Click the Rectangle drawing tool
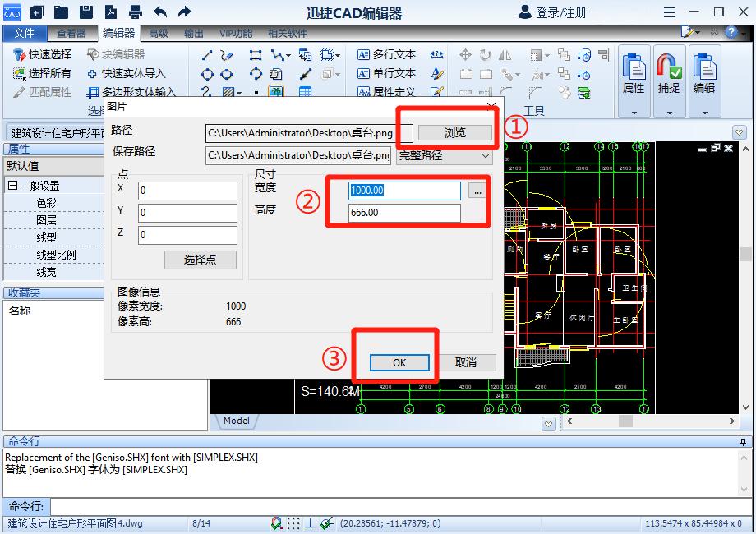Image resolution: width=756 pixels, height=534 pixels. click(x=255, y=55)
